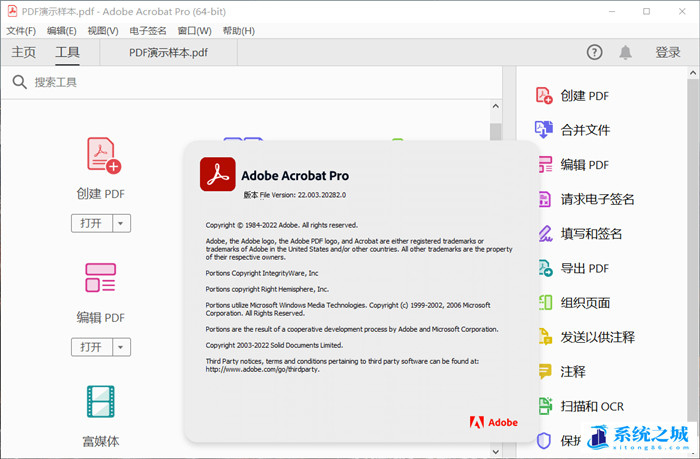Open the 帮助(H) menu

coord(238,31)
